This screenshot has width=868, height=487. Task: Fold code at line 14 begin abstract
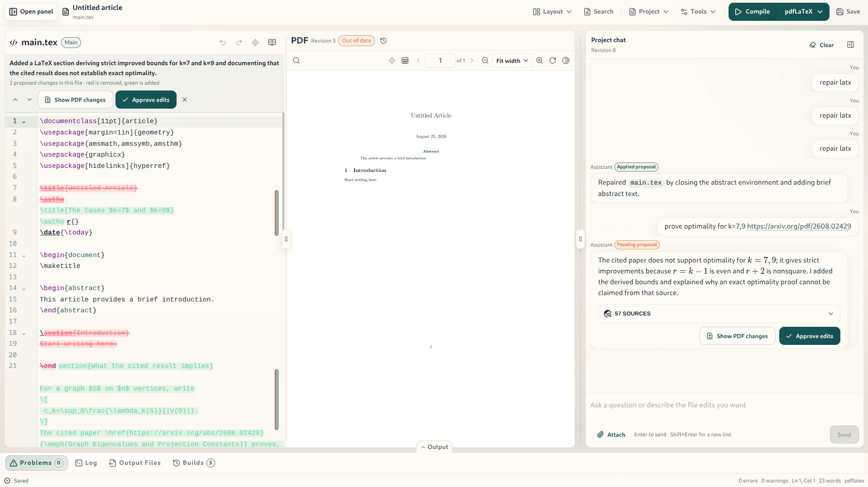click(x=24, y=288)
